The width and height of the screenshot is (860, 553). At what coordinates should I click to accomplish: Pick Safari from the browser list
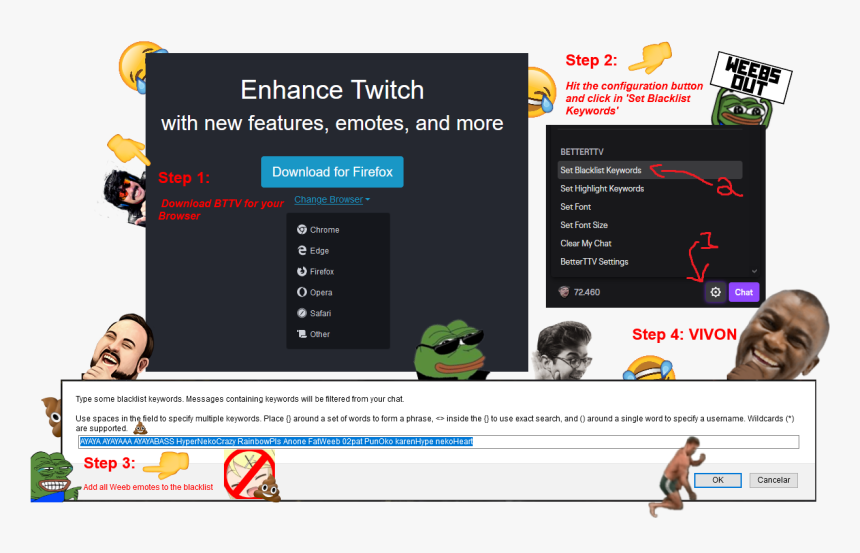pyautogui.click(x=320, y=313)
